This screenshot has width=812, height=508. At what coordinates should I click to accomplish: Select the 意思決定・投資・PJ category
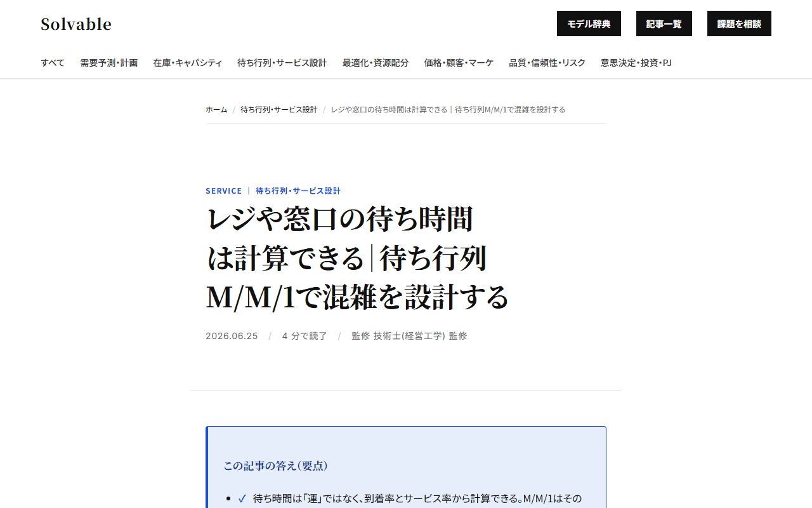click(x=636, y=63)
